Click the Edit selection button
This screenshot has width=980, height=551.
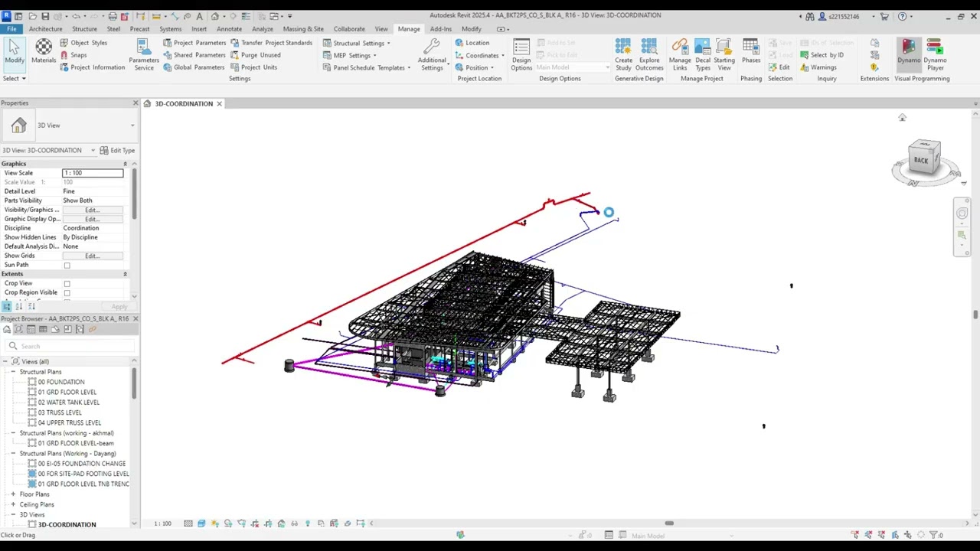[779, 67]
